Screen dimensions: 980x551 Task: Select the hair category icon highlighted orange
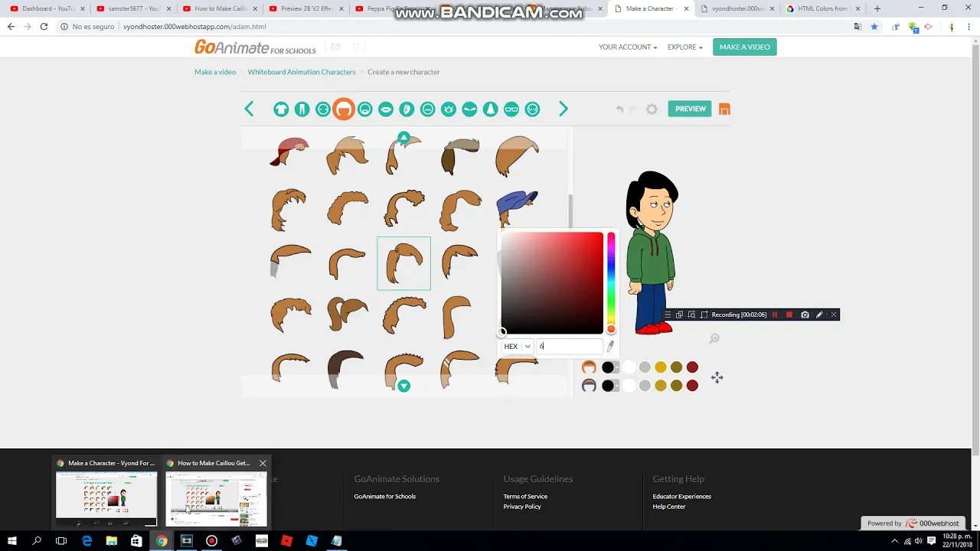pos(344,109)
